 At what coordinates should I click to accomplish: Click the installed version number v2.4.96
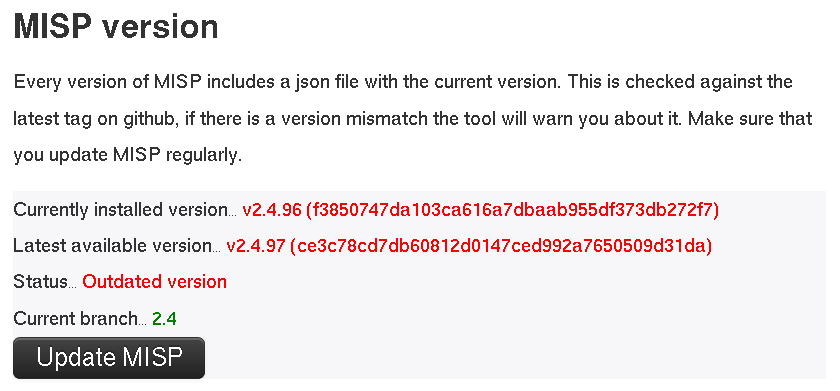[x=272, y=209]
